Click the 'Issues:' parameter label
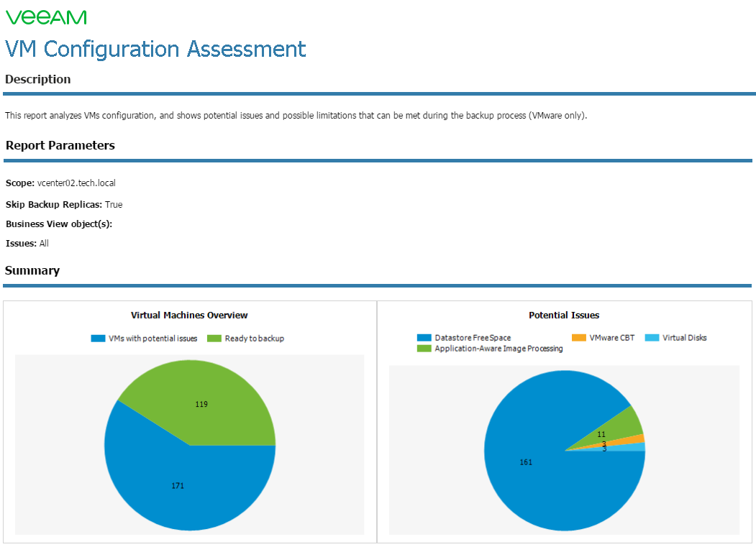The width and height of the screenshot is (756, 547). pyautogui.click(x=21, y=244)
